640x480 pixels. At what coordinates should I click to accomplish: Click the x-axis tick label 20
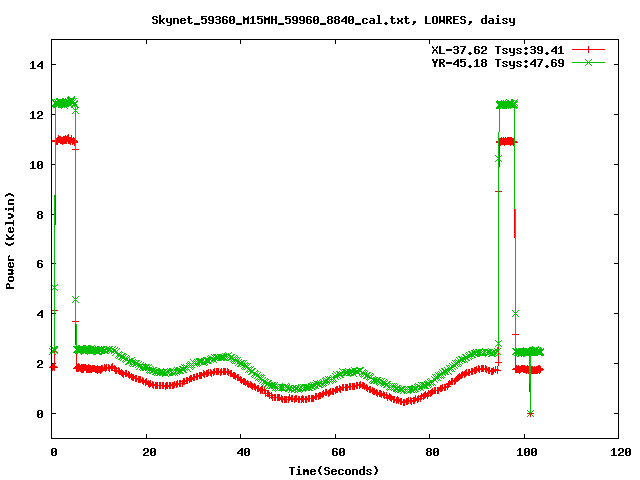coord(149,452)
